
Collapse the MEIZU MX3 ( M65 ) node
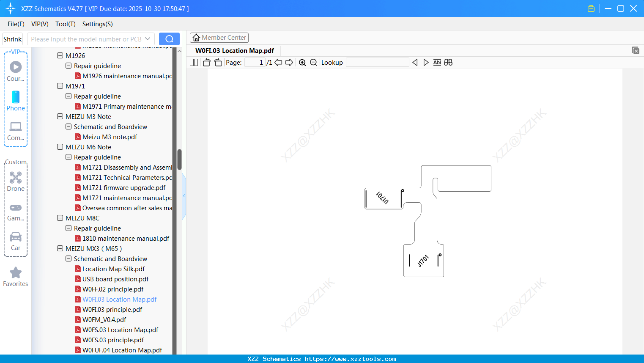coord(60,248)
